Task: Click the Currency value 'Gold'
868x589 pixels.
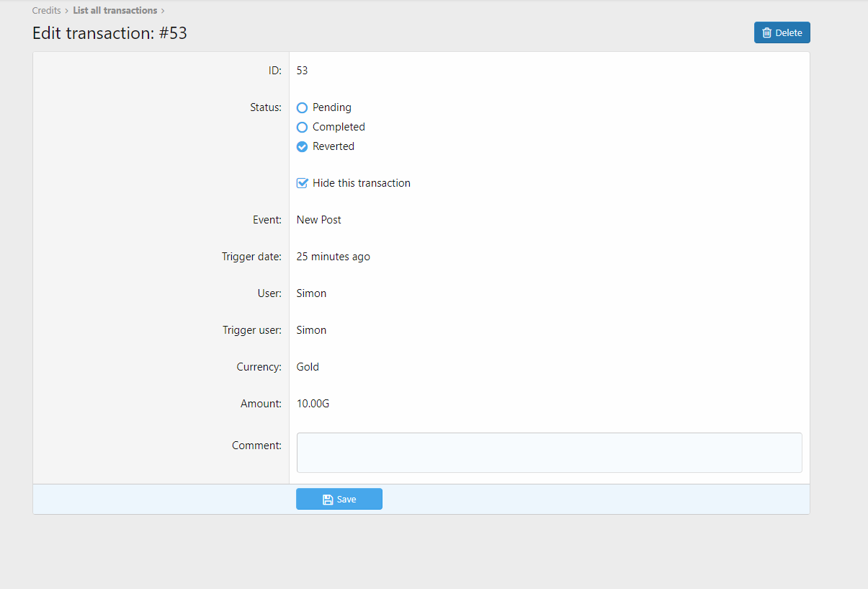Action: (x=308, y=367)
